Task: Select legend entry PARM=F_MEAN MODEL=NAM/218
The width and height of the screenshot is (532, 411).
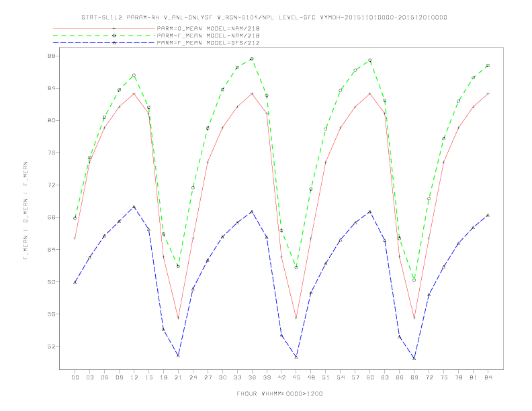Action: 208,36
